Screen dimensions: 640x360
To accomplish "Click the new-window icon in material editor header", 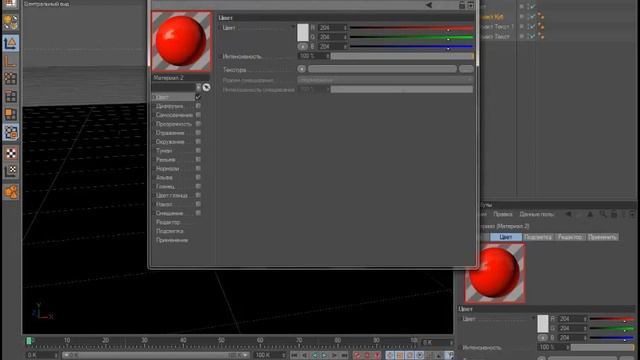I will tap(471, 5).
